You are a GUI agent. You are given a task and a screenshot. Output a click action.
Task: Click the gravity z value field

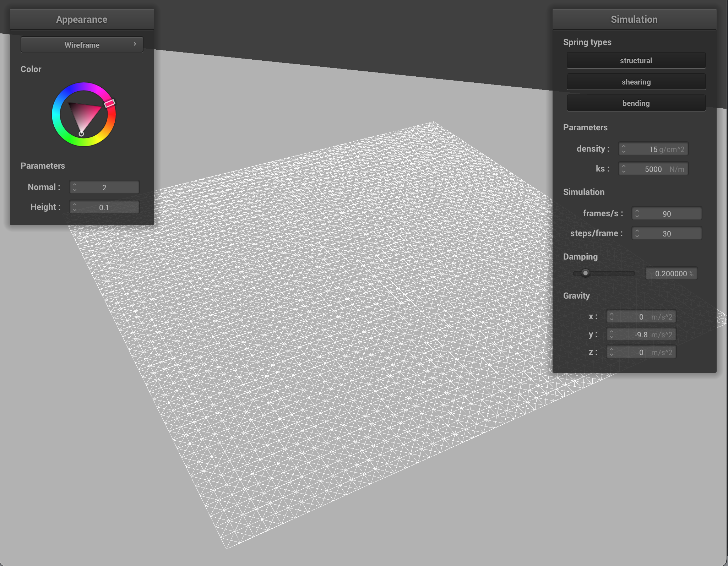pos(641,352)
